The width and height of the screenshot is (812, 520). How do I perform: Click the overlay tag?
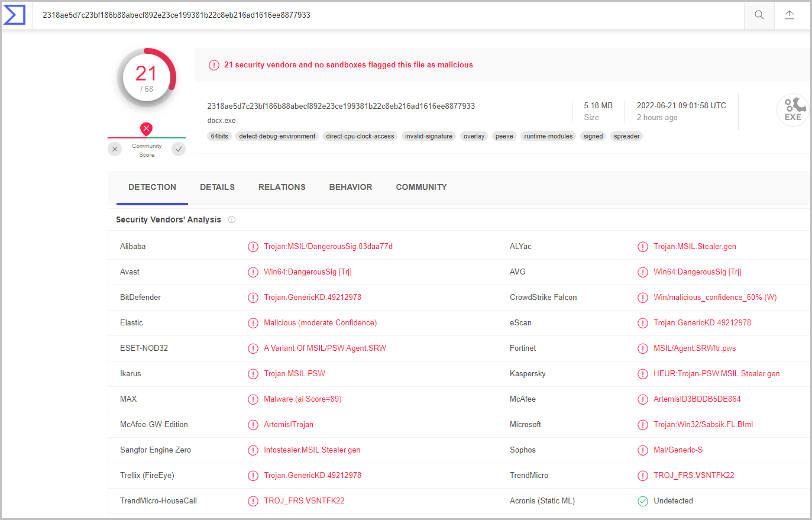[474, 136]
